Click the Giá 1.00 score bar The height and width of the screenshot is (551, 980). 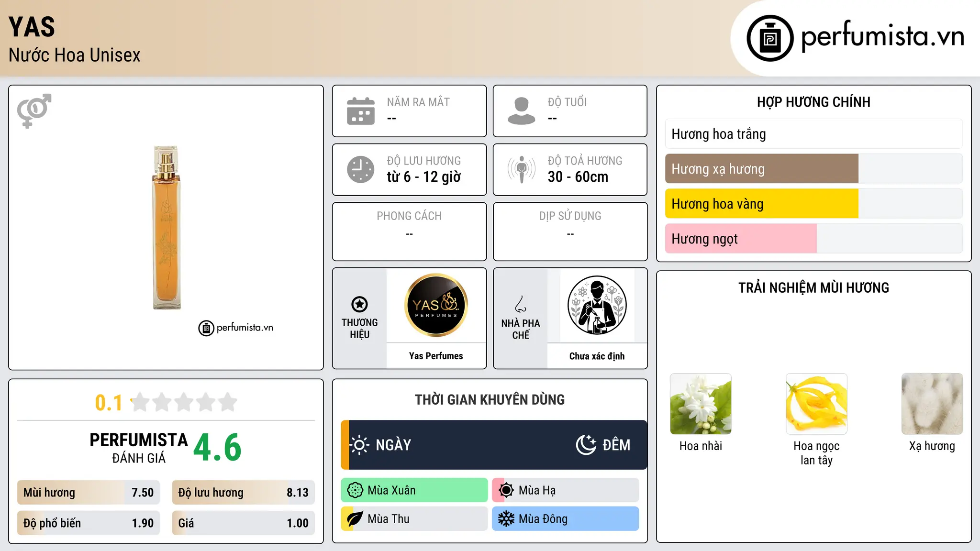point(244,523)
